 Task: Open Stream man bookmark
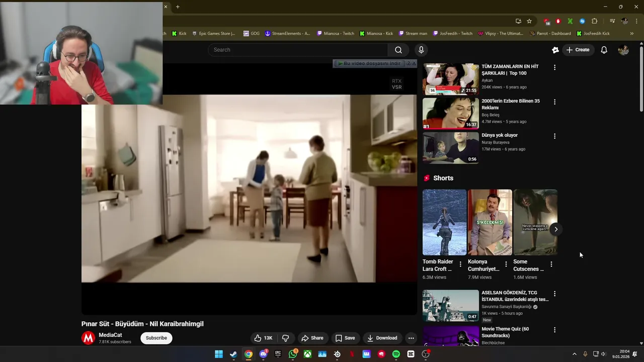click(413, 34)
